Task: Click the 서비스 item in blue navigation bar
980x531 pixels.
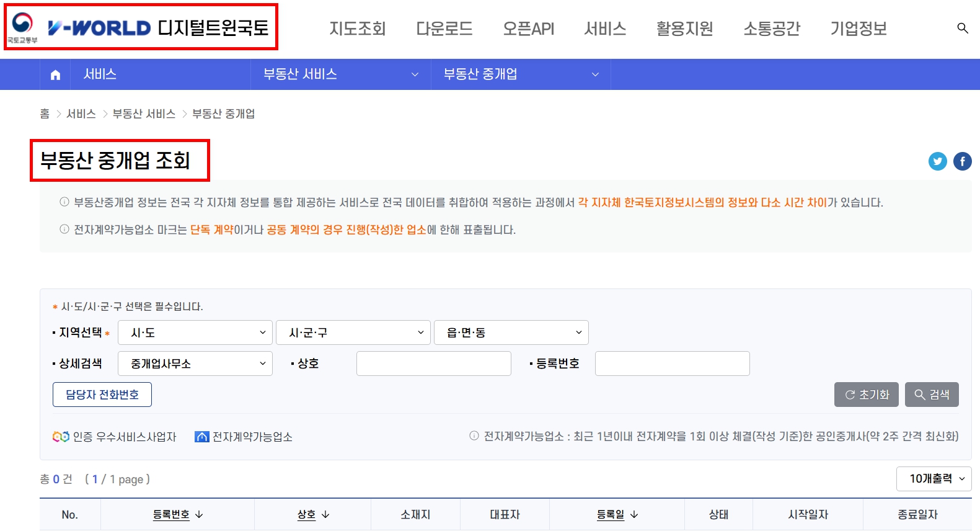Action: [100, 74]
